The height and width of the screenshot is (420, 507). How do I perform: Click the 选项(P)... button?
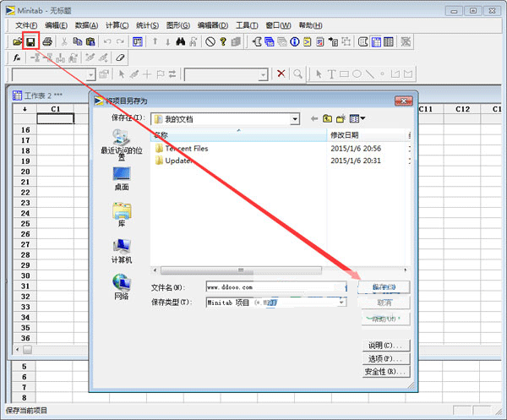point(386,358)
